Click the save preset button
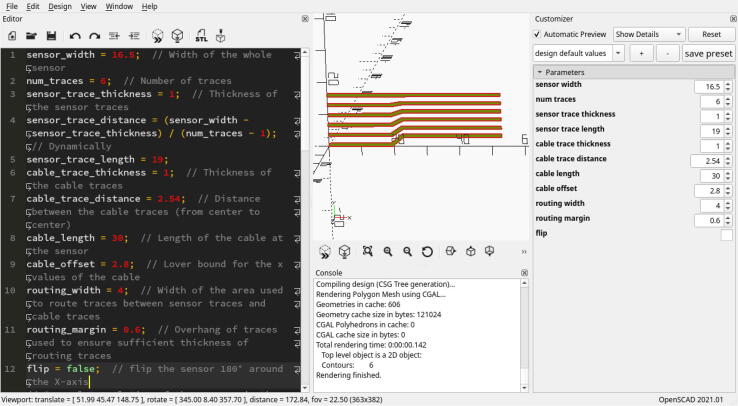738x406 pixels. (x=708, y=53)
